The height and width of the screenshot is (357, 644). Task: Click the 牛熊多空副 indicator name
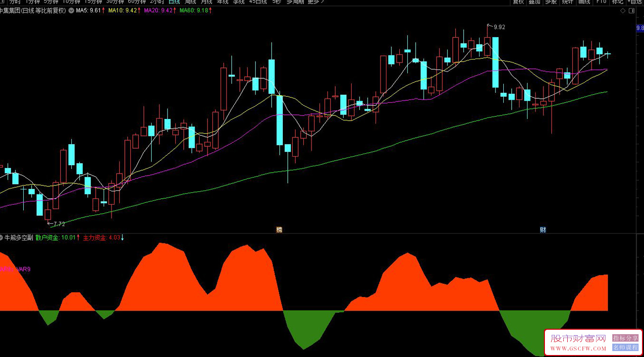pyautogui.click(x=19, y=238)
